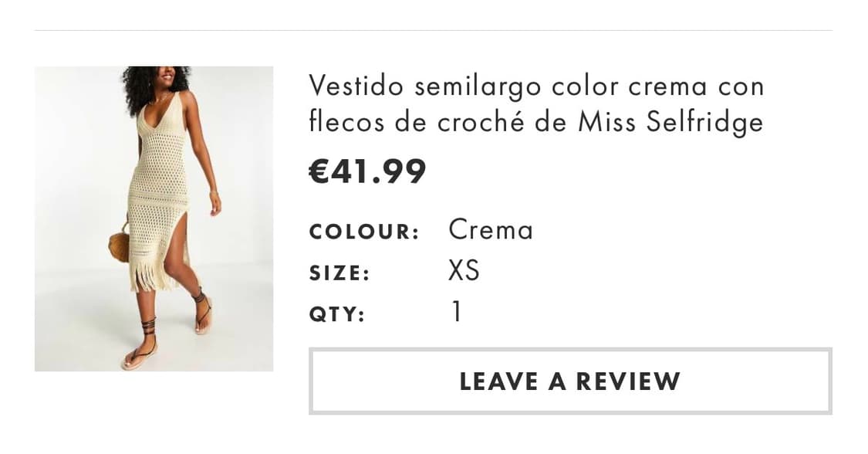Click the 'XS' size value
The image size is (868, 454).
click(464, 271)
